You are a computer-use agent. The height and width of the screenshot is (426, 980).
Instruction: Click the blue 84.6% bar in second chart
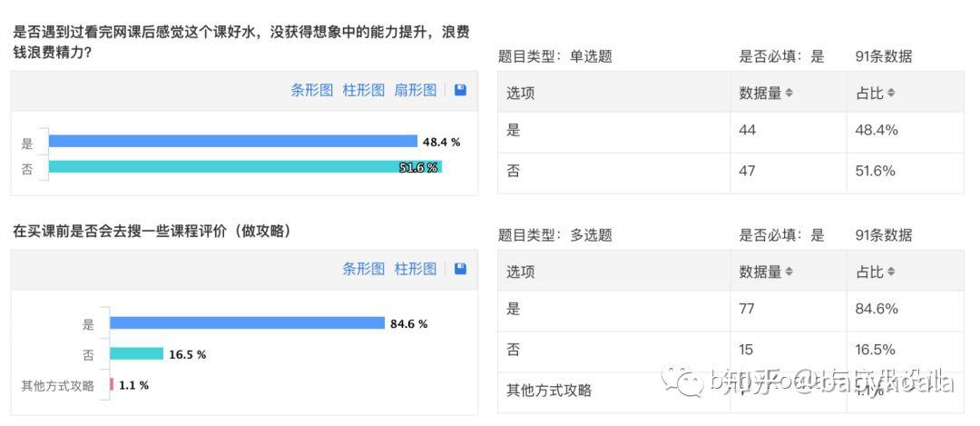click(x=247, y=323)
